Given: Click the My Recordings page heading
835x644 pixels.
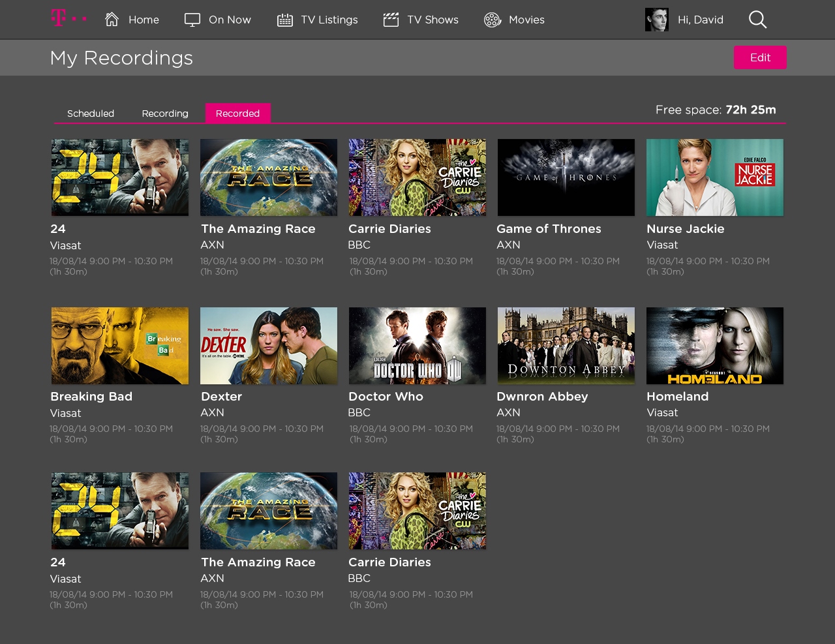Looking at the screenshot, I should coord(121,58).
